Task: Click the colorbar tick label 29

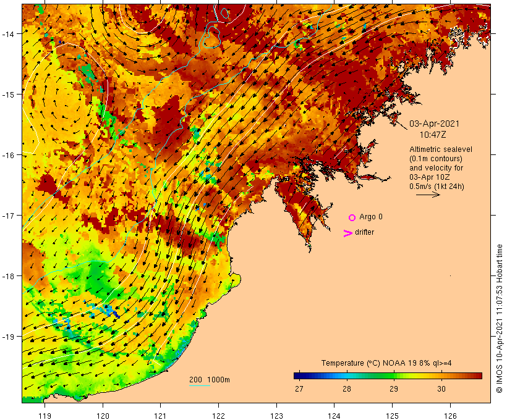Action: point(394,389)
